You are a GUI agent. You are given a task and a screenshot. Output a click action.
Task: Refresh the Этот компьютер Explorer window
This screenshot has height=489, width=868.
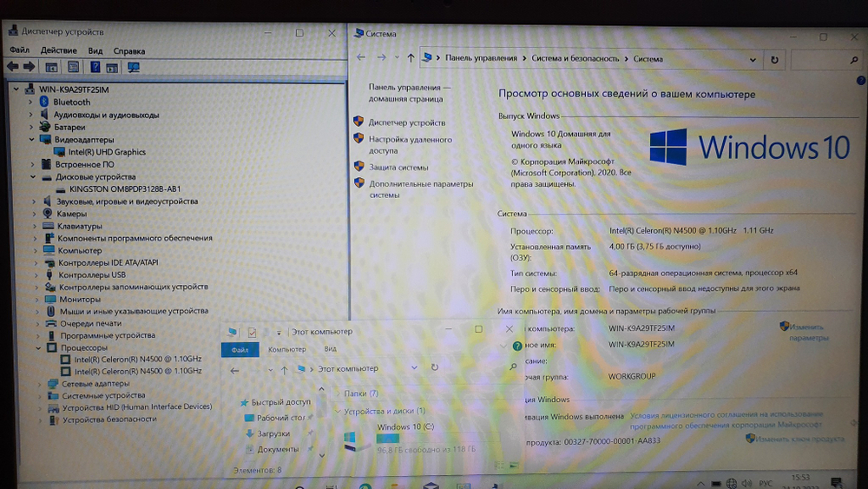[435, 367]
